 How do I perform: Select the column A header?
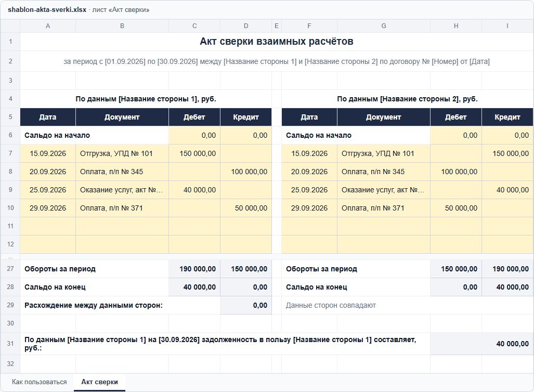48,26
